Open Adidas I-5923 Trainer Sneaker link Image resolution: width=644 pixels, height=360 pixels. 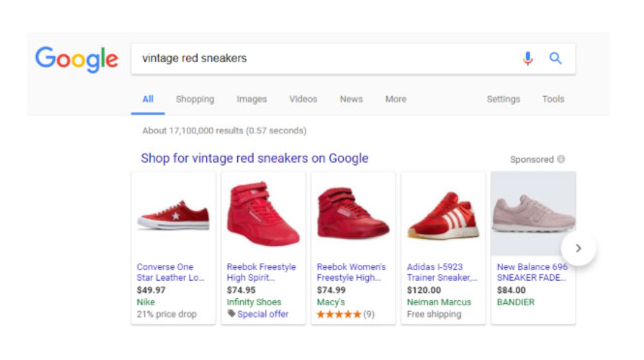pyautogui.click(x=442, y=272)
